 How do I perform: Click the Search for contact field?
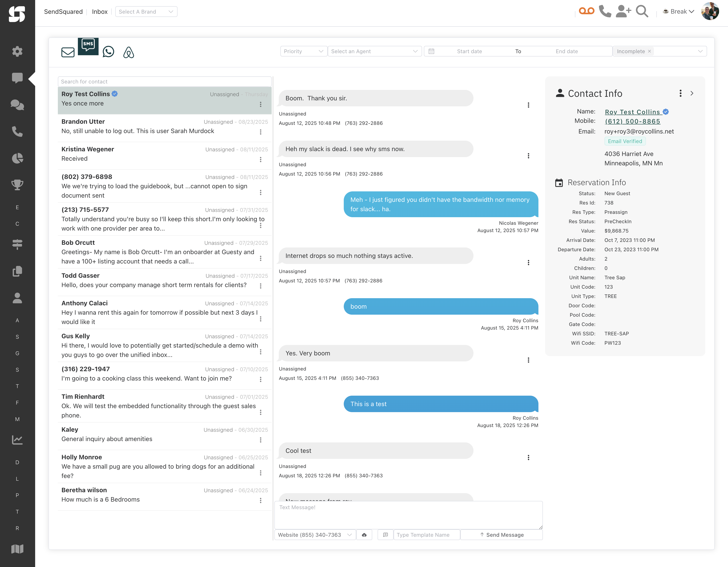point(165,82)
